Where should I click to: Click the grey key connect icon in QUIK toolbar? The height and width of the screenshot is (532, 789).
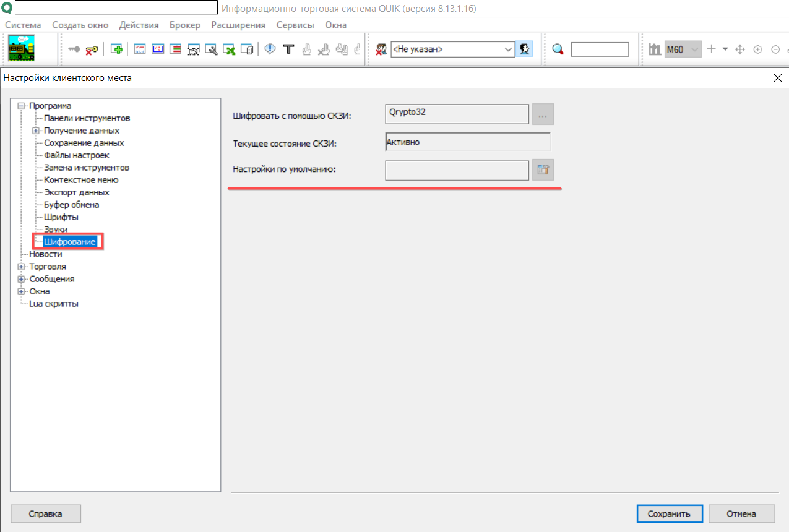[x=74, y=49]
